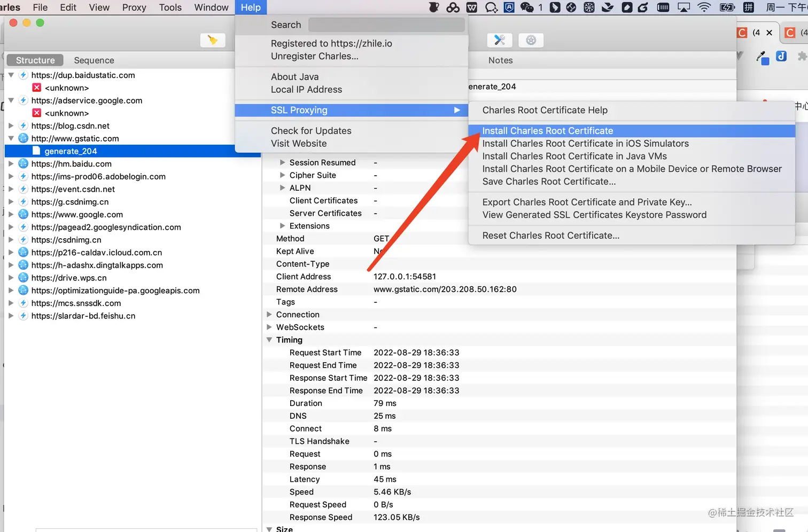Click the battery status icon
The height and width of the screenshot is (532, 808).
click(727, 7)
